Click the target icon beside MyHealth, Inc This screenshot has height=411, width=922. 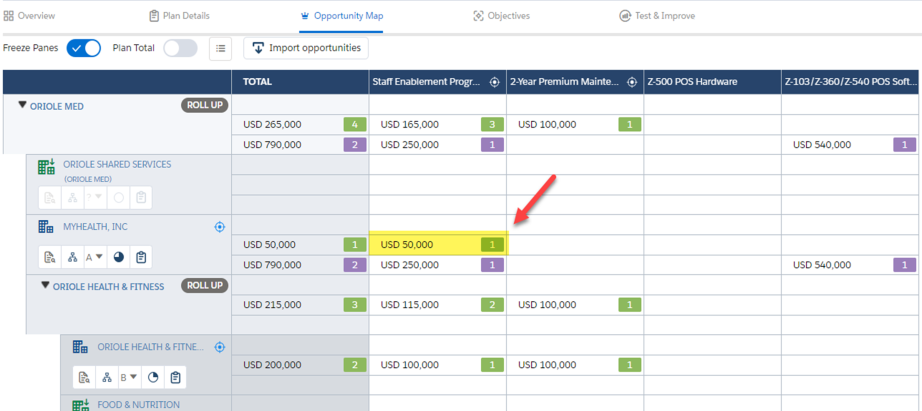click(x=220, y=226)
